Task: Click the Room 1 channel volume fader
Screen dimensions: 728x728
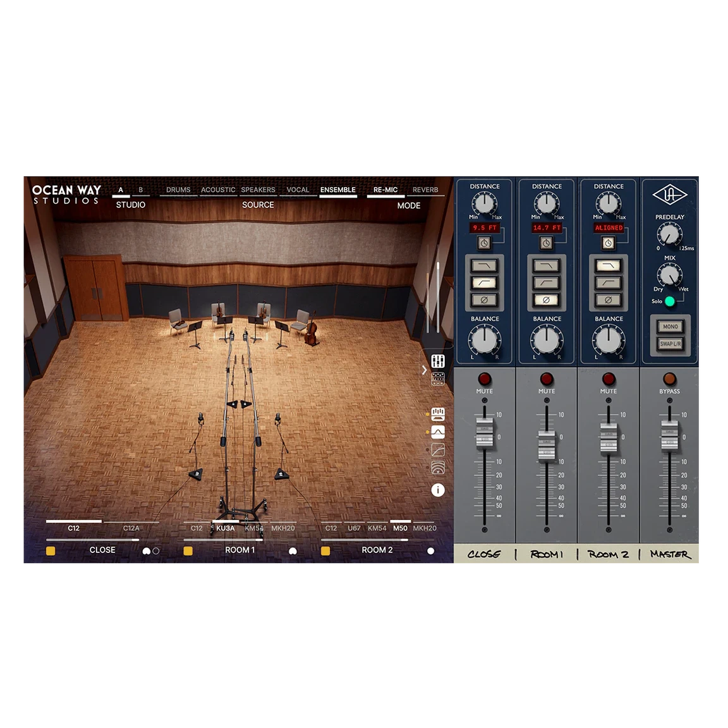Action: pyautogui.click(x=547, y=446)
